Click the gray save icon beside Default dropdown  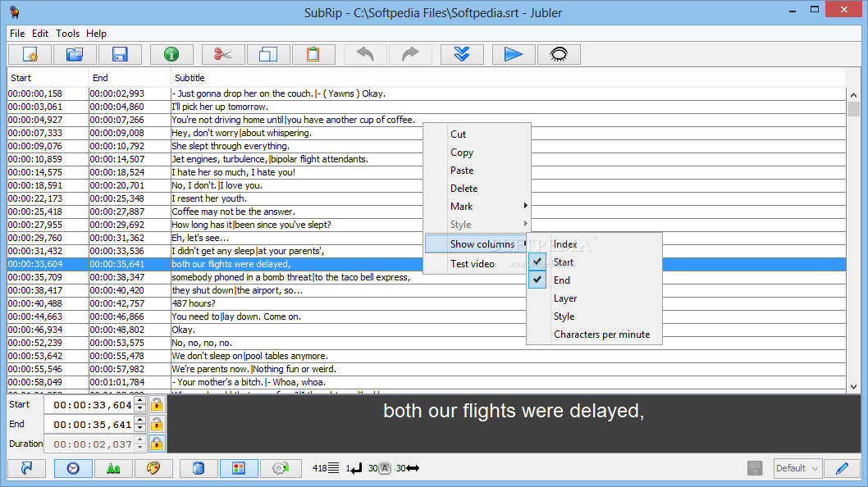[x=755, y=468]
